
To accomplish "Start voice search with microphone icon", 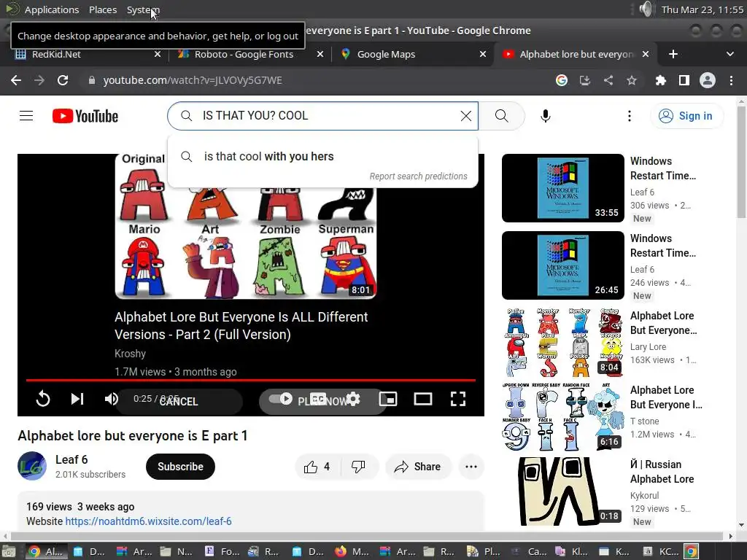I will (x=546, y=116).
